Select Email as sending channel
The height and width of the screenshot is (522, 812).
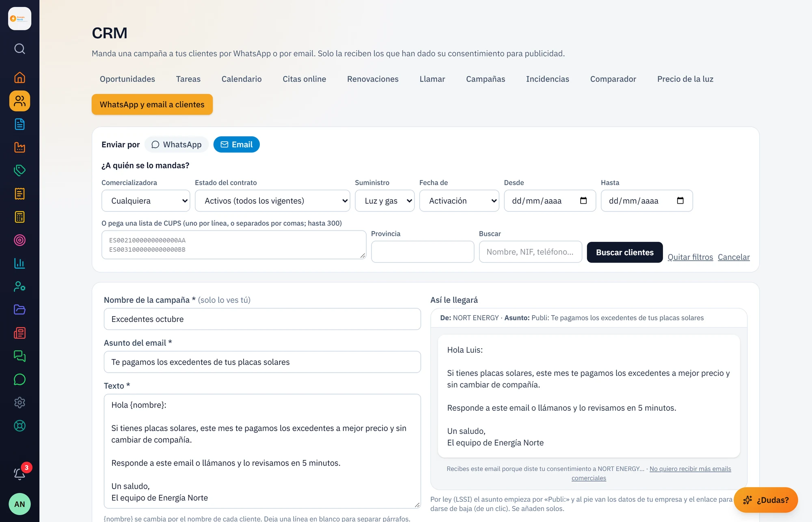(x=236, y=145)
